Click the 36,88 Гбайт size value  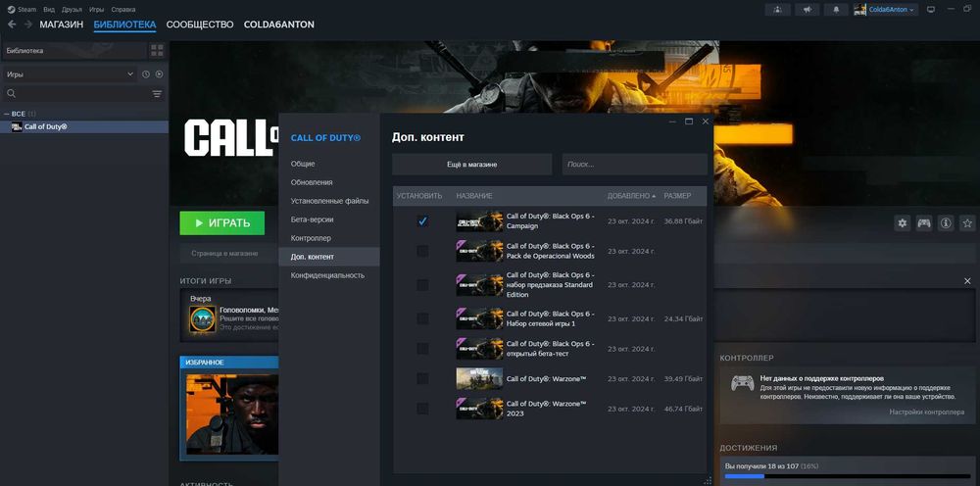coord(683,221)
